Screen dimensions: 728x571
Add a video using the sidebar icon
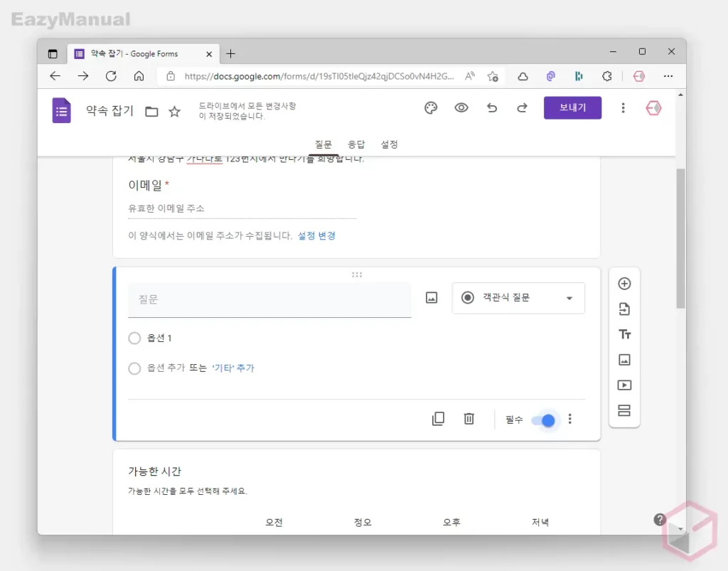click(x=624, y=385)
